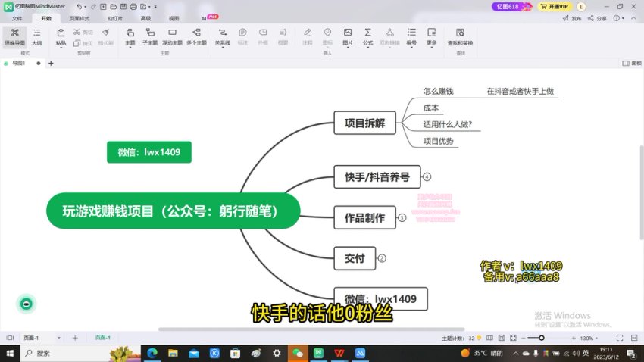This screenshot has width=644, height=362.
Task: Insert a relationship line (关系线)
Action: click(x=222, y=36)
